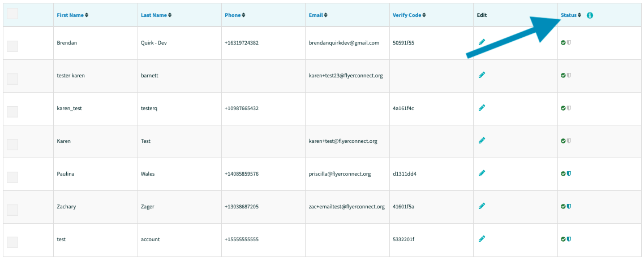Open edit pencil for Paulina Wales

click(x=482, y=173)
